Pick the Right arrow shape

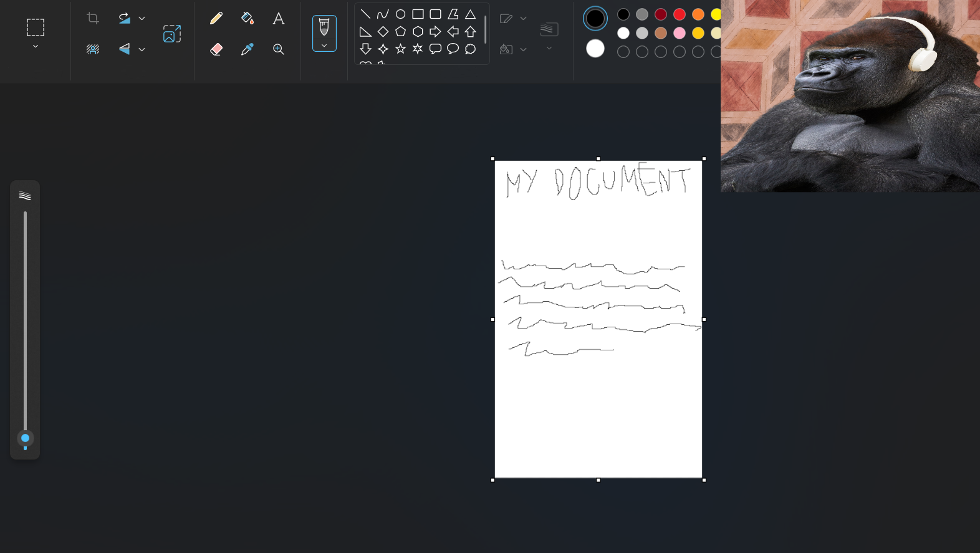coord(435,31)
